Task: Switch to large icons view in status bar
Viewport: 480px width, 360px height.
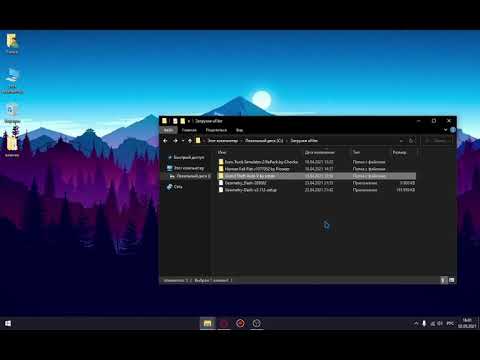Action: click(452, 280)
